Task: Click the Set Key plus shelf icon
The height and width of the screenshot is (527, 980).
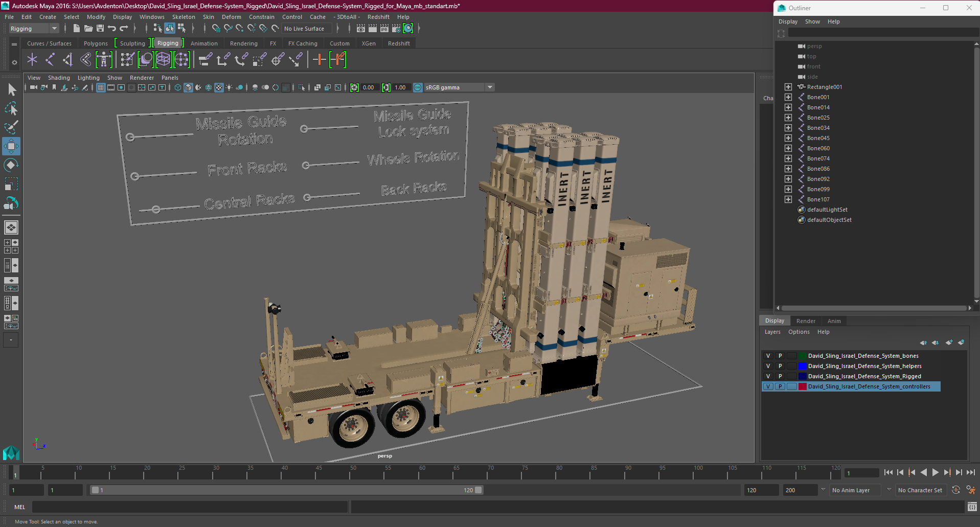Action: click(x=319, y=60)
